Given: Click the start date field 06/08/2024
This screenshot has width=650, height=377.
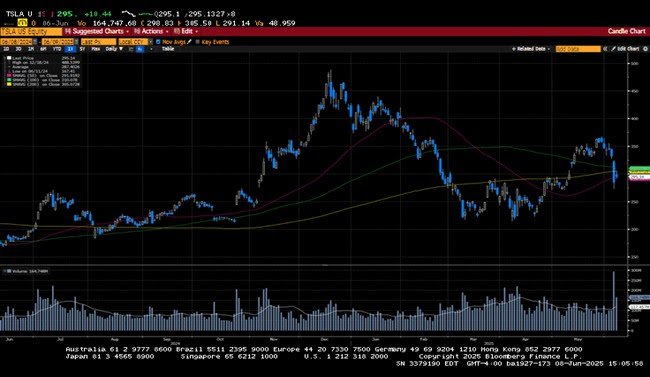Looking at the screenshot, I should point(16,42).
